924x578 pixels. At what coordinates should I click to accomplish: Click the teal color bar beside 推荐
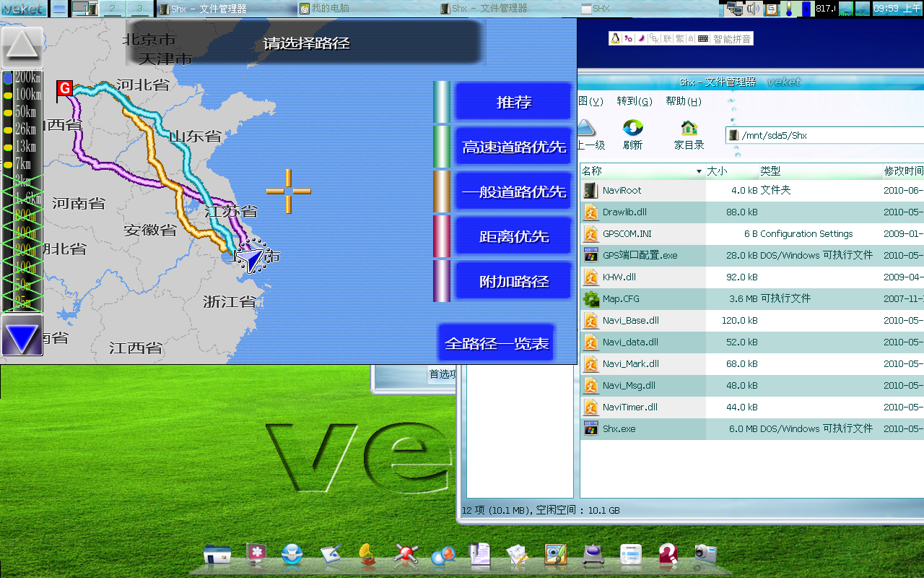coord(441,102)
